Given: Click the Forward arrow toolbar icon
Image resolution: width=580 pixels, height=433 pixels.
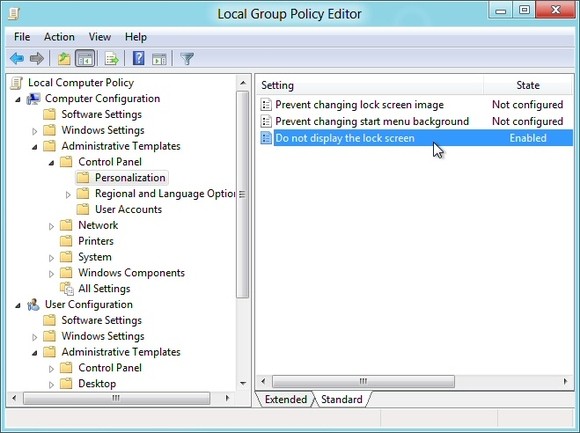Looking at the screenshot, I should click(37, 58).
